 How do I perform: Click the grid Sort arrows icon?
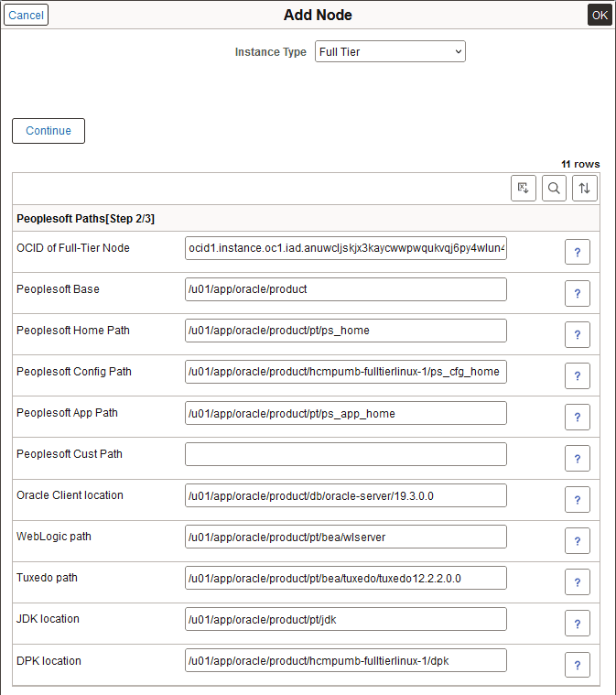585,189
